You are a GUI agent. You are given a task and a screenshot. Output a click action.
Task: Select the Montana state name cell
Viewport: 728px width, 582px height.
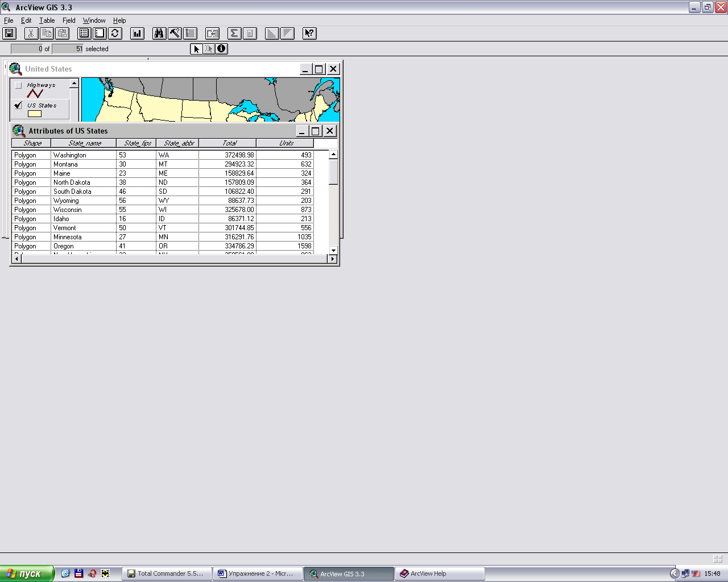(x=84, y=164)
